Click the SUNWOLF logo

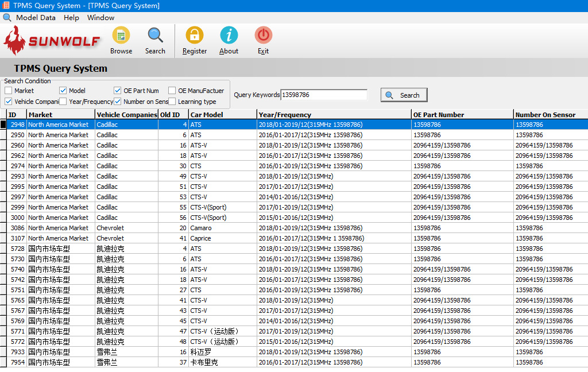pyautogui.click(x=52, y=40)
